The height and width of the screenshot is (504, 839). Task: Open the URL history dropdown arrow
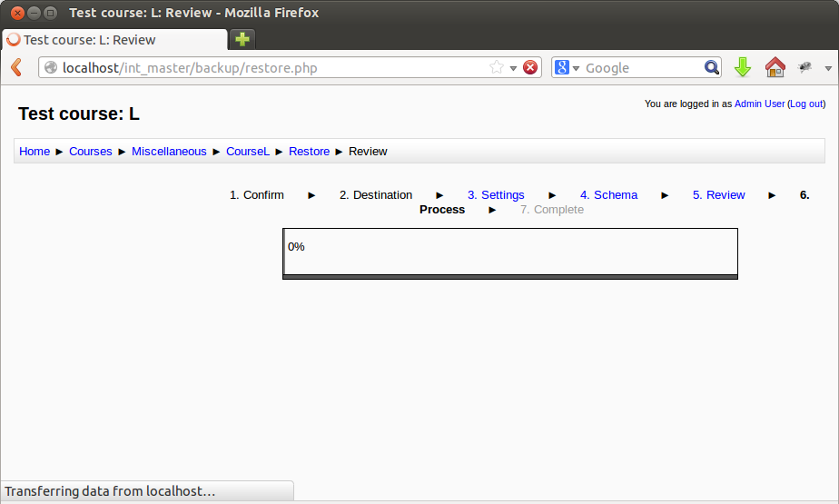[x=513, y=68]
